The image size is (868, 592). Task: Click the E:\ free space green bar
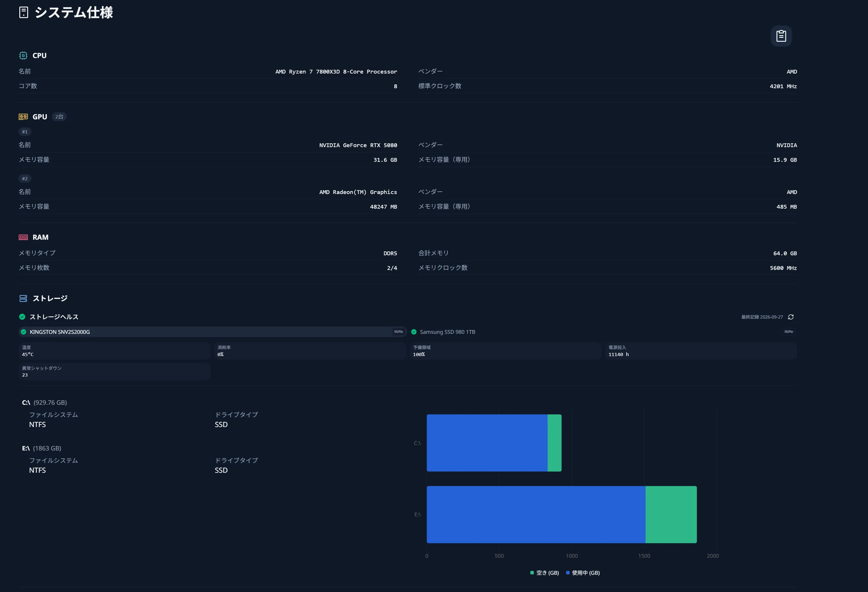671,515
